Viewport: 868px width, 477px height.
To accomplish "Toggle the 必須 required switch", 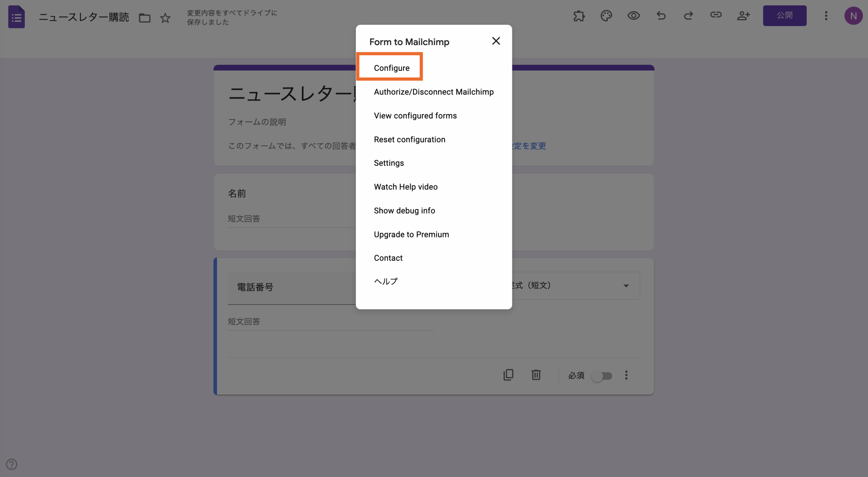I will (x=602, y=376).
